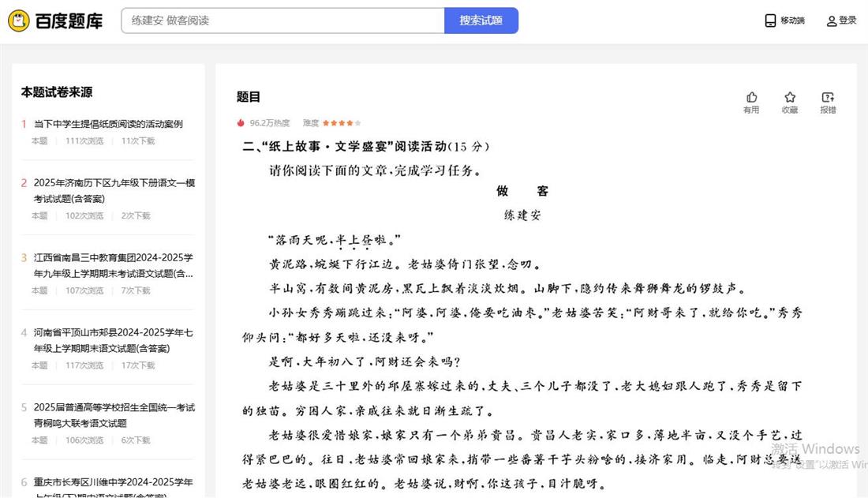The width and height of the screenshot is (868, 498).
Task: Focus the search input containing 练建安 做客阅读
Action: point(282,21)
